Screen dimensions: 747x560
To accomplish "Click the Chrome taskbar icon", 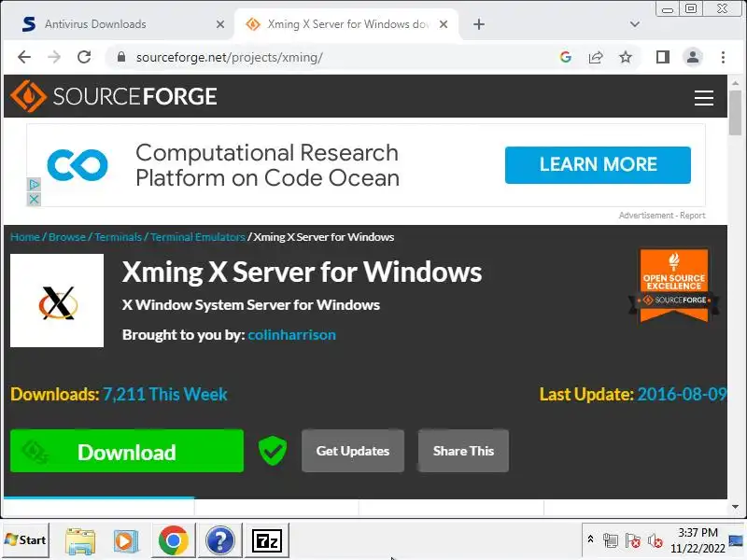I will click(174, 540).
